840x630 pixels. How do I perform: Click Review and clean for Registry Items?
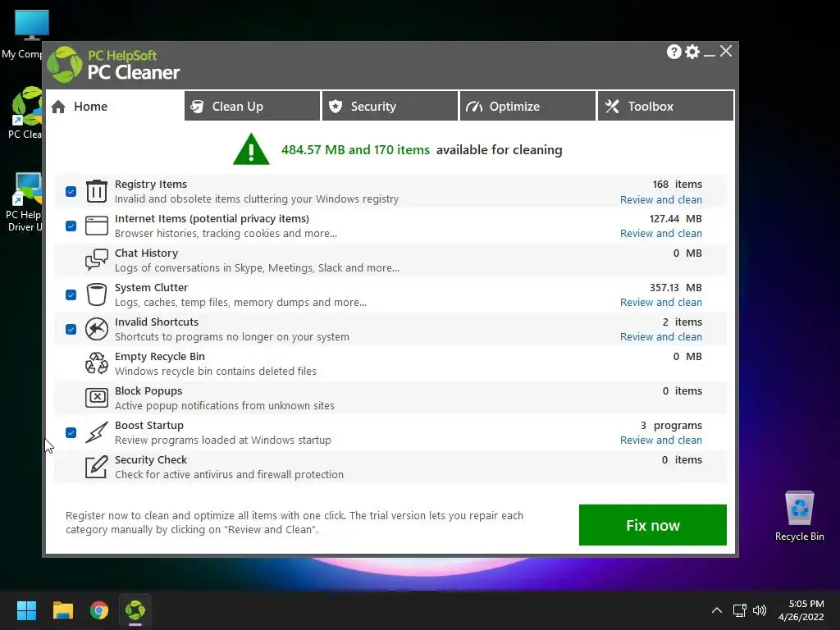(661, 199)
